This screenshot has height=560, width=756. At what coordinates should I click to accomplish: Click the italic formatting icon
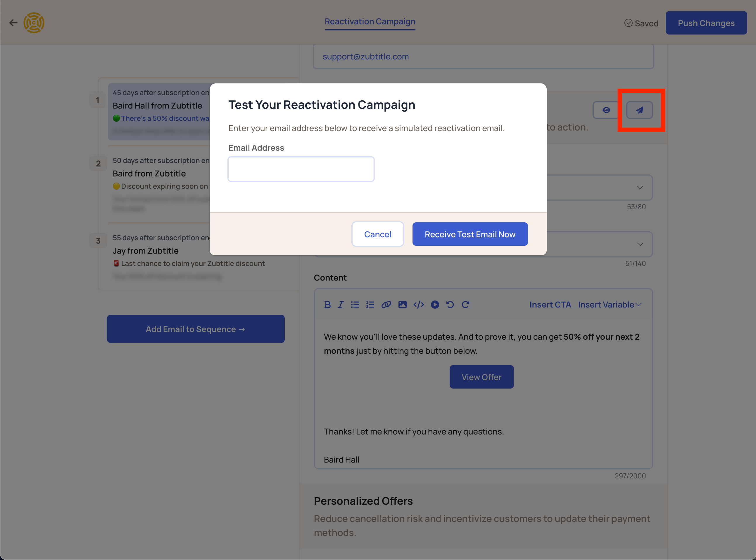coord(340,304)
